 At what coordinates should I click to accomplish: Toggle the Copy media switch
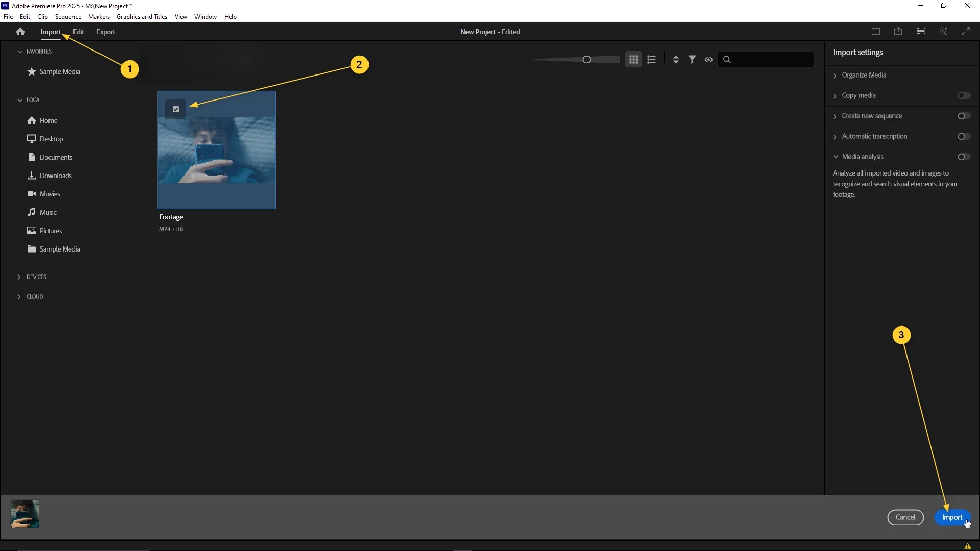click(x=964, y=95)
